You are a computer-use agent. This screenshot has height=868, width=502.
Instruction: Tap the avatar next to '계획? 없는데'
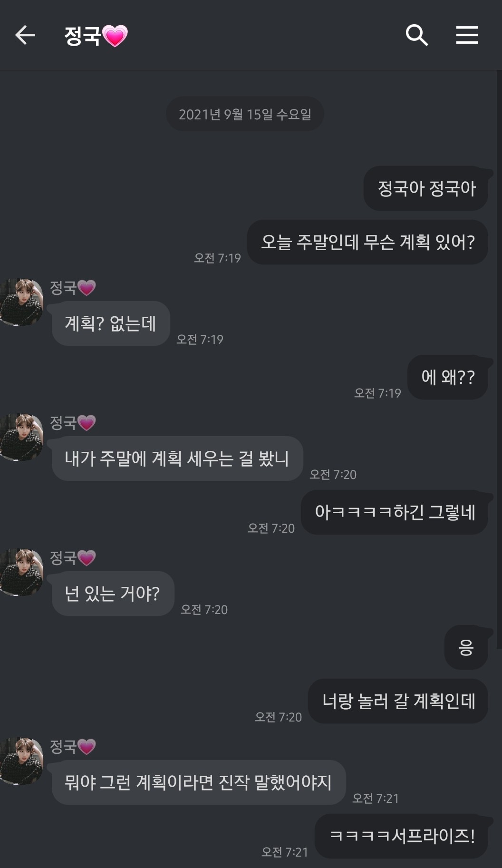pos(22,302)
